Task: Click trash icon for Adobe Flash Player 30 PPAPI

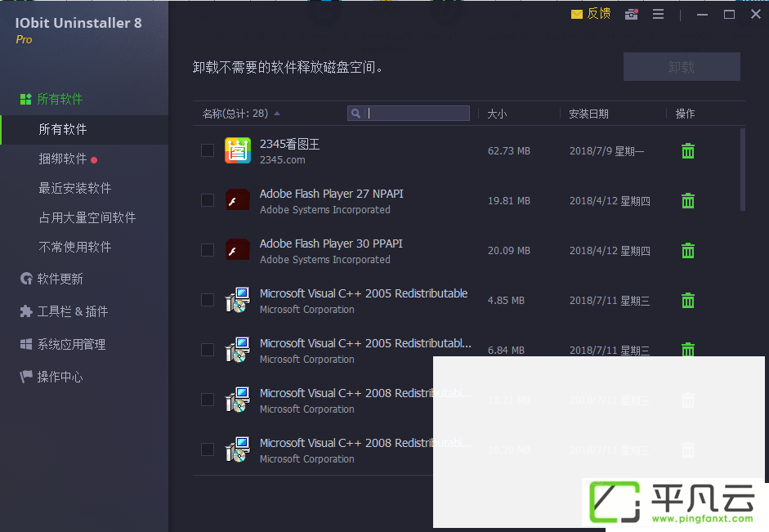Action: 688,251
